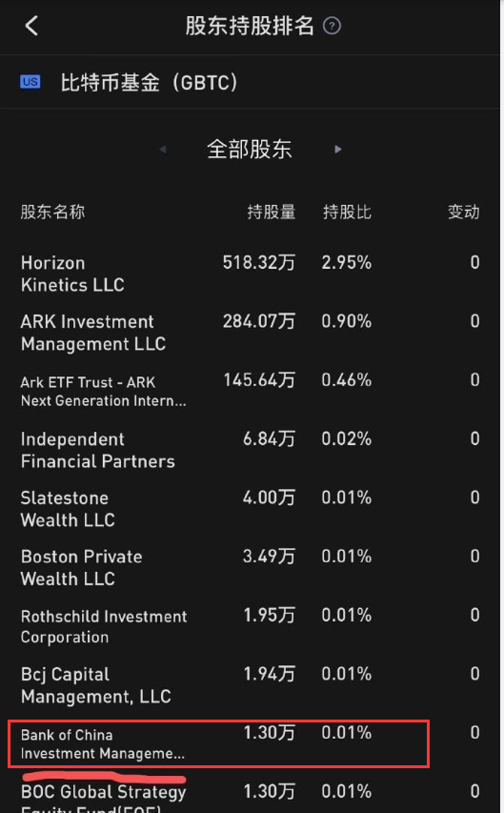Sort by 持股量 column header

pos(272,212)
